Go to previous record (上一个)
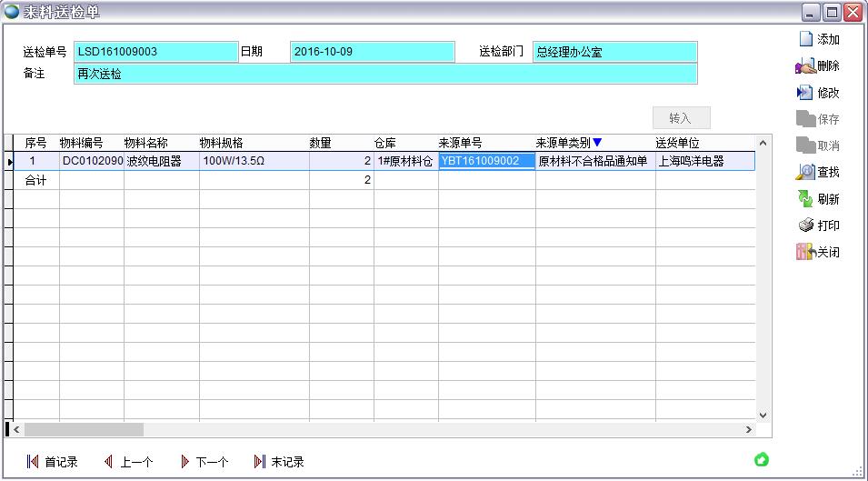Viewport: 868px width, 481px height. point(109,462)
